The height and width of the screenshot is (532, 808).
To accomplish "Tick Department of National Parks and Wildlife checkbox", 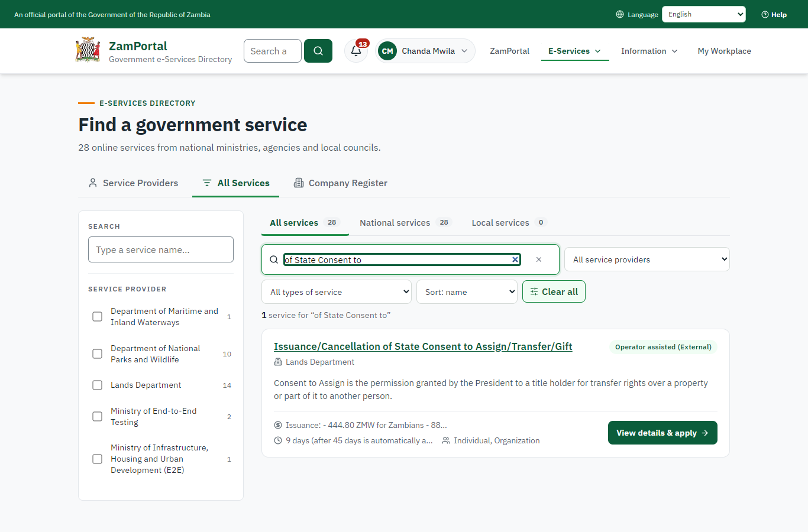I will tap(98, 354).
